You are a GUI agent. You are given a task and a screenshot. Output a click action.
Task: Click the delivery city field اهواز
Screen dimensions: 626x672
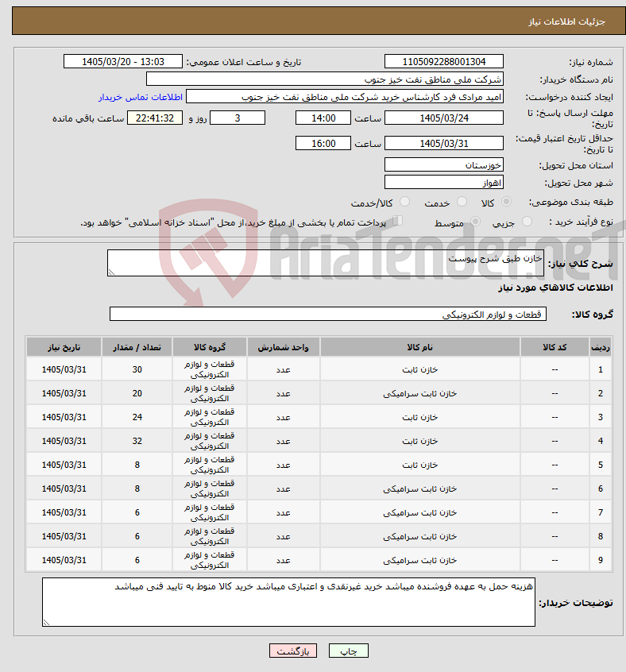coord(444,183)
